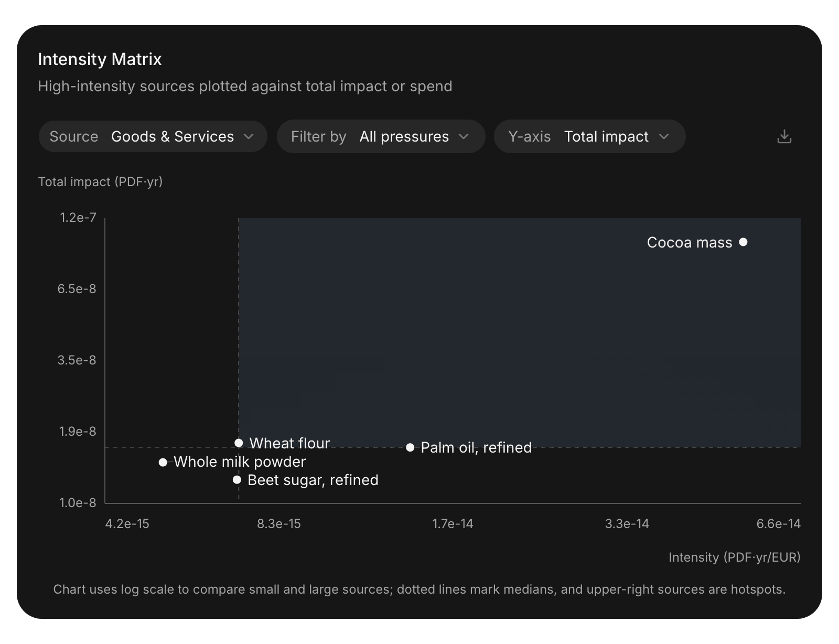Click the 6.5e-8 y-axis tick label
Screen dimensions: 839x644
(77, 289)
